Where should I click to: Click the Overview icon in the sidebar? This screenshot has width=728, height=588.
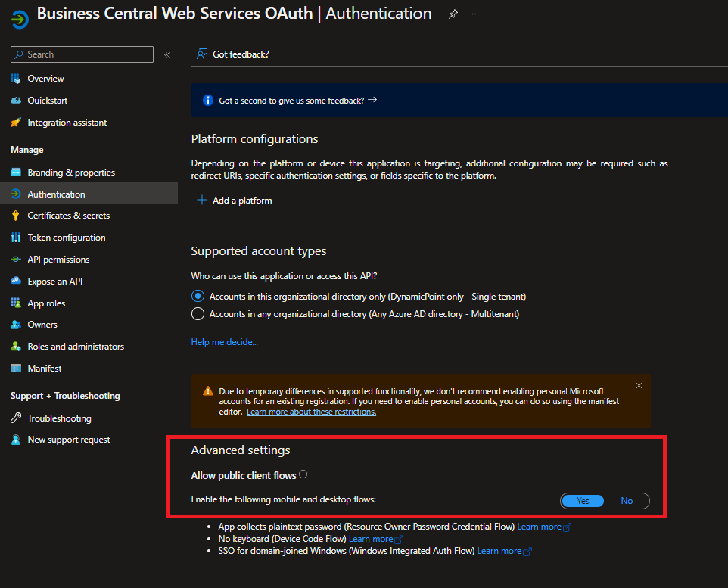click(16, 79)
